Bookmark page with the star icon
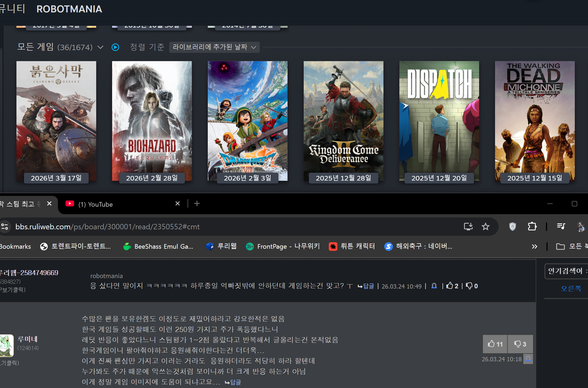Image resolution: width=588 pixels, height=388 pixels. pos(485,227)
